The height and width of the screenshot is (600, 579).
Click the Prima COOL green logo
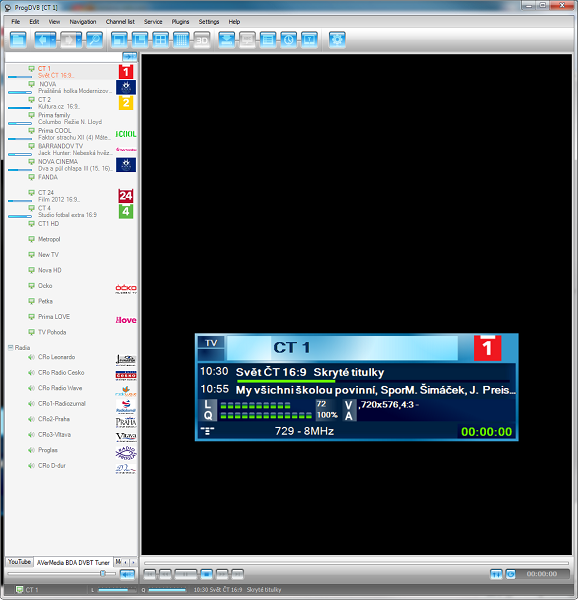tap(126, 134)
